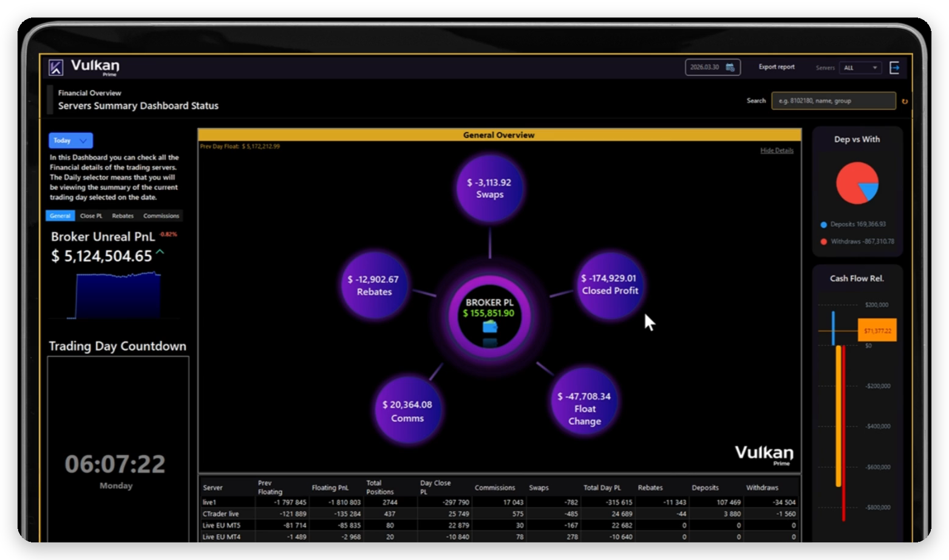Toggle the Withdraws legend item

pyautogui.click(x=857, y=241)
